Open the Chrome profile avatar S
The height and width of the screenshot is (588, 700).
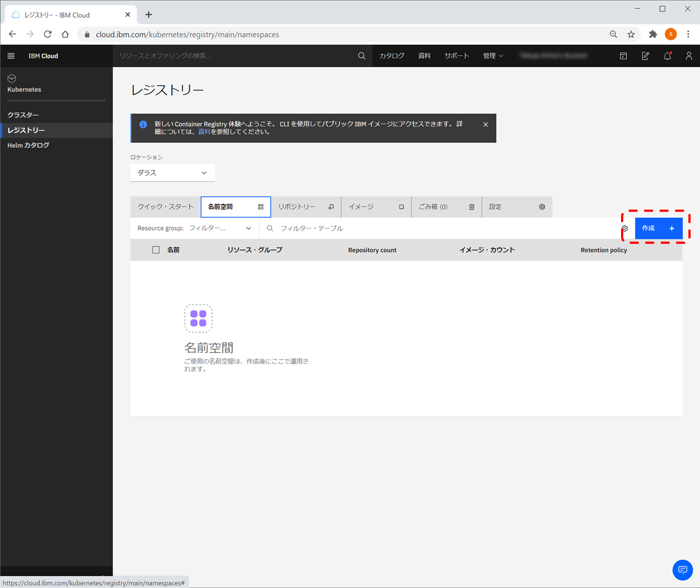coord(671,34)
